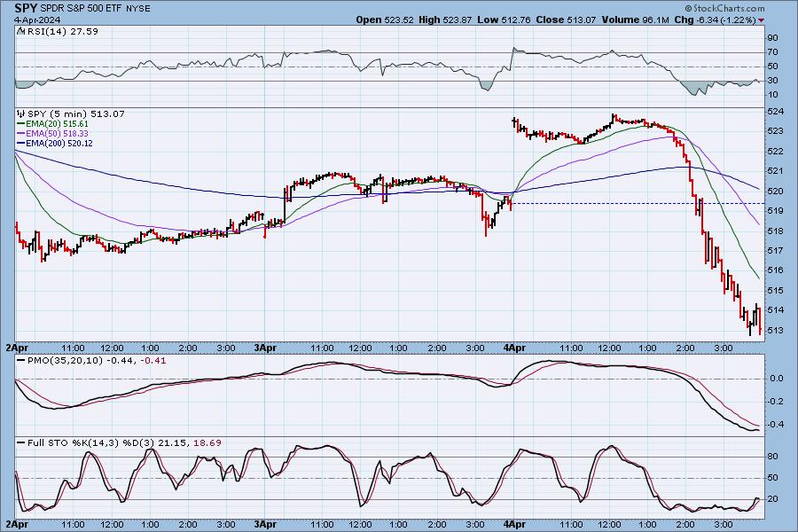This screenshot has height=532, width=798.
Task: Select the green EMA(20) legend line
Action: click(x=21, y=124)
